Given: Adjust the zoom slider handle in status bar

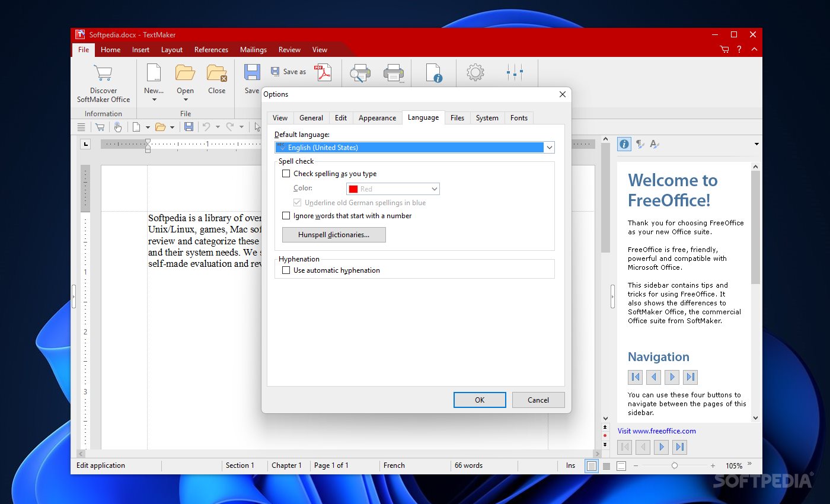Looking at the screenshot, I should [674, 466].
